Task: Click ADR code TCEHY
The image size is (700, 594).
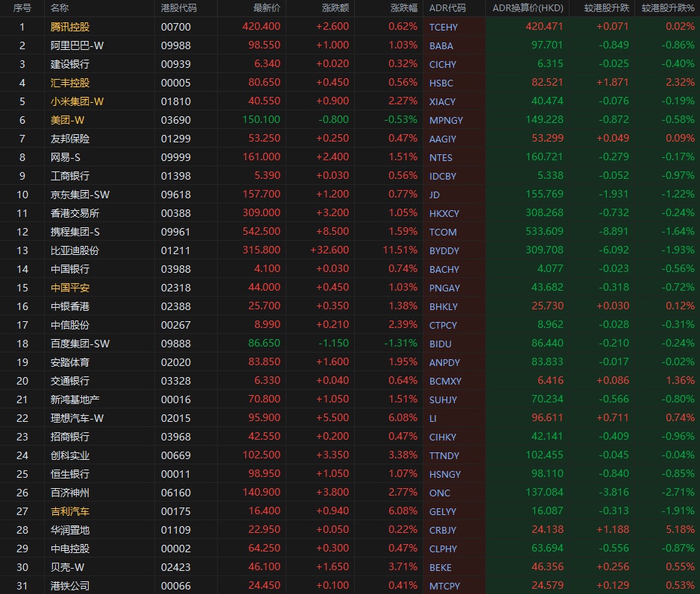Action: (x=444, y=28)
